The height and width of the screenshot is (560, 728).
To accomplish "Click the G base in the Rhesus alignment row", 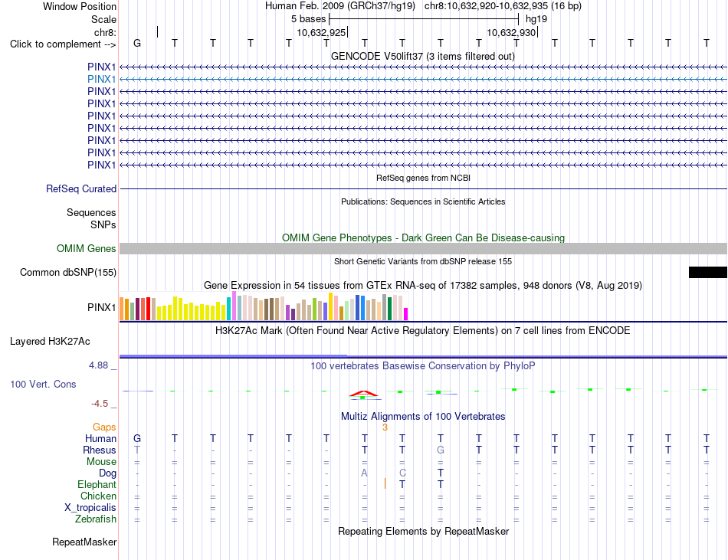I will point(441,450).
